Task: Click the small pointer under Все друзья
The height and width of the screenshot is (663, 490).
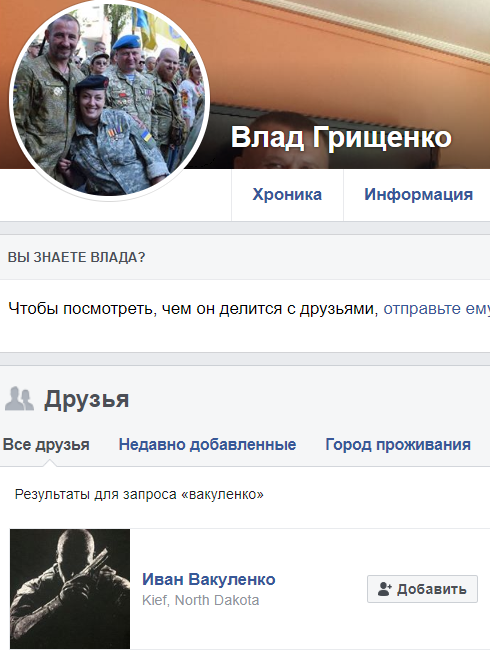Action: [49, 463]
